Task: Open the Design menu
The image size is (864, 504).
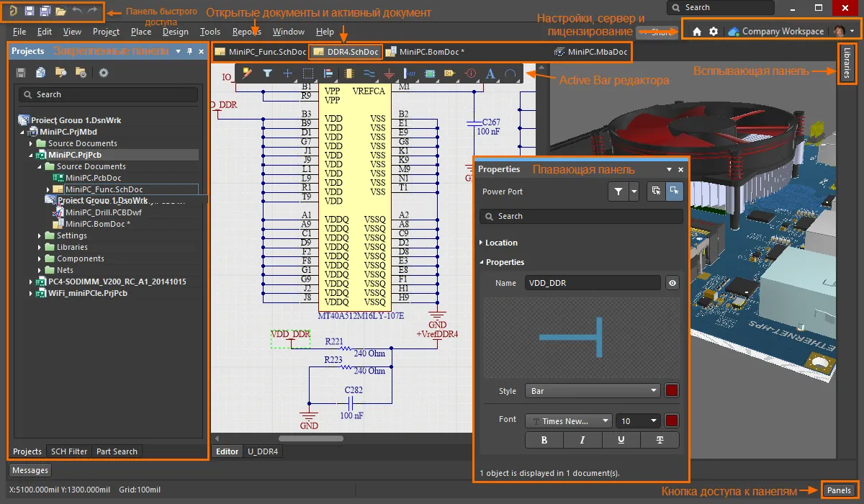Action: [175, 32]
